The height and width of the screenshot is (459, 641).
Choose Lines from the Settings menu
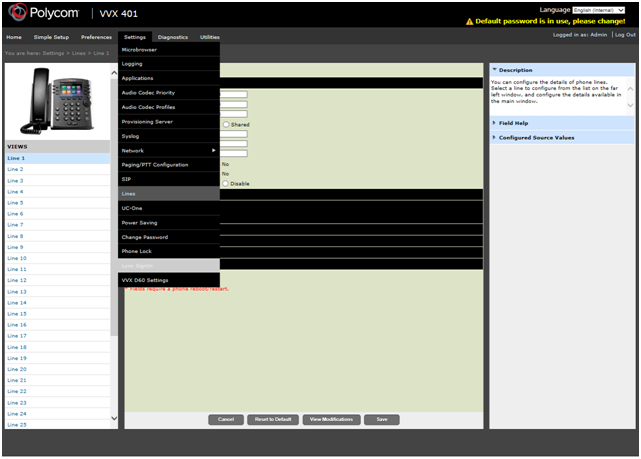(128, 193)
